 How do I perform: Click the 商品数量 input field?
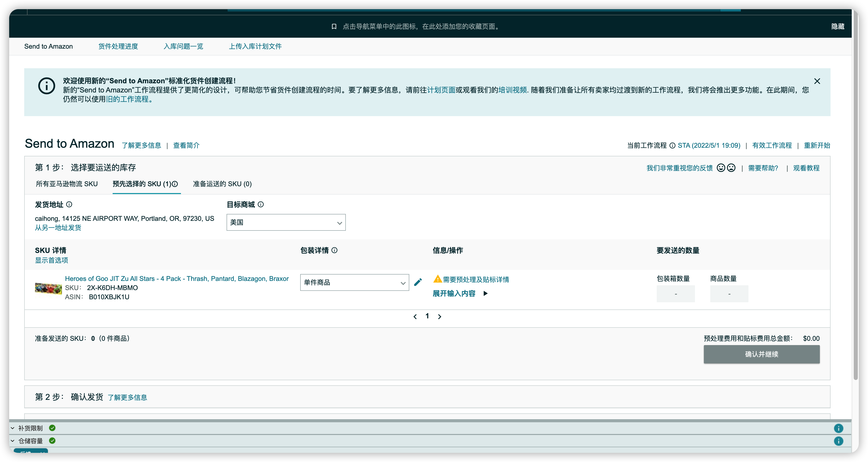point(729,294)
